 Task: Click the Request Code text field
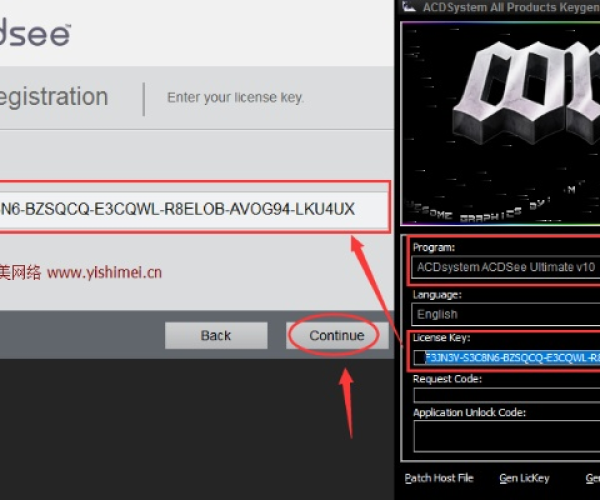click(505, 395)
